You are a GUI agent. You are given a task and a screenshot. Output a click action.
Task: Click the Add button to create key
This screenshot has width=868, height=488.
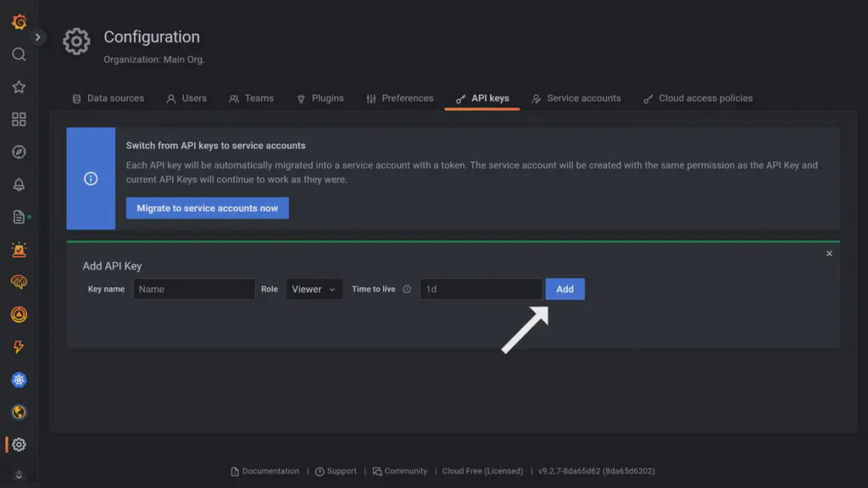click(565, 289)
